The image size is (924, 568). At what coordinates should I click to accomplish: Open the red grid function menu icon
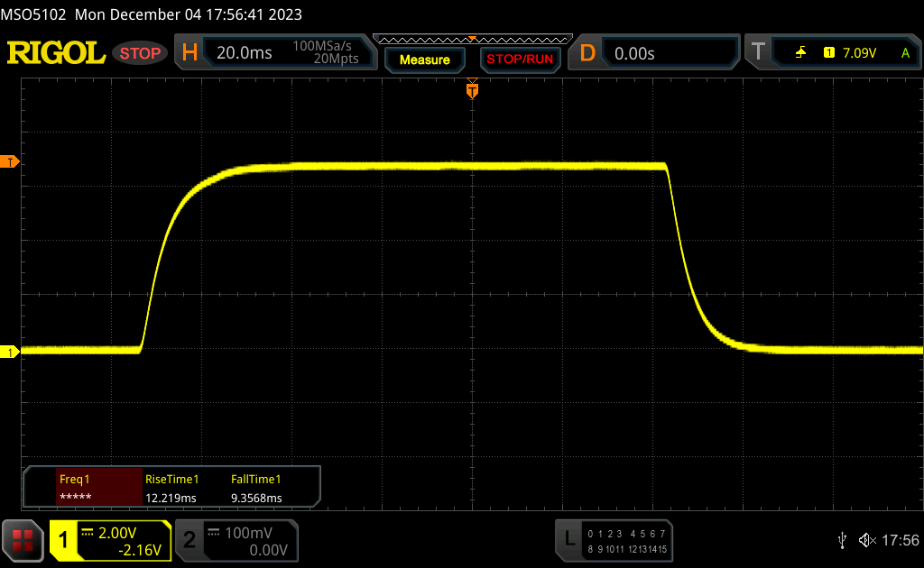(x=23, y=540)
